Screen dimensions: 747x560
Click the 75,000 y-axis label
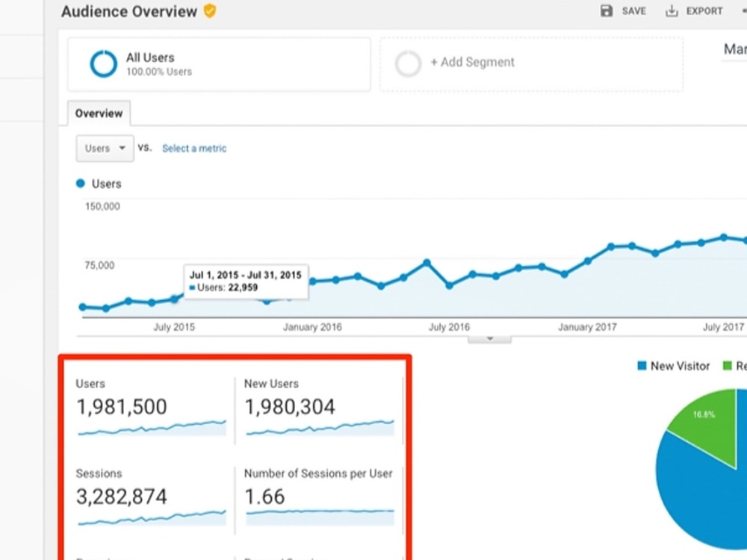pos(99,265)
